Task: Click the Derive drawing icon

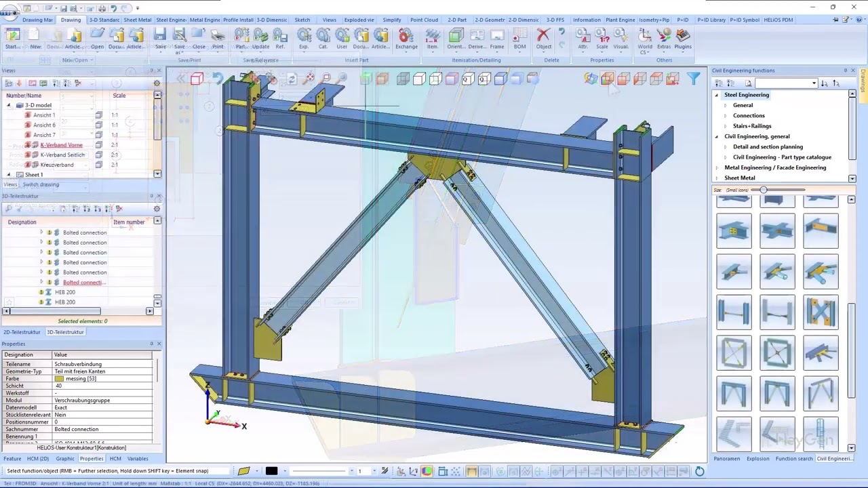Action: tap(476, 38)
